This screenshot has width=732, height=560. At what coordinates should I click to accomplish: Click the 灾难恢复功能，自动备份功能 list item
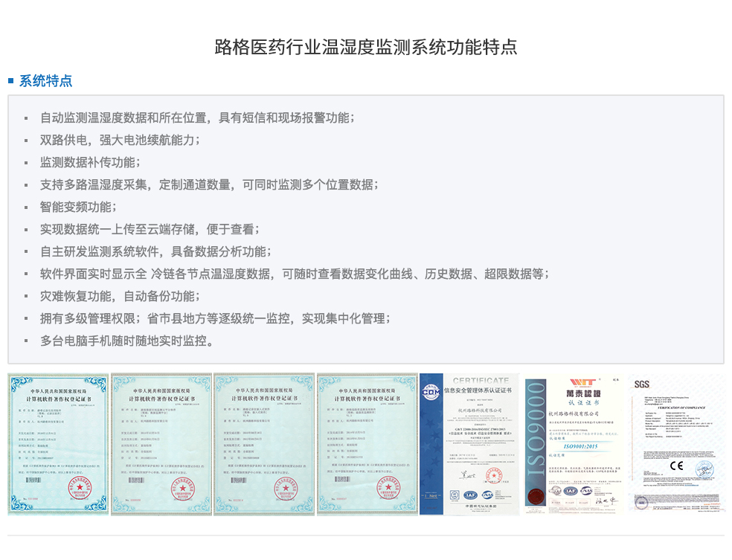(x=118, y=296)
